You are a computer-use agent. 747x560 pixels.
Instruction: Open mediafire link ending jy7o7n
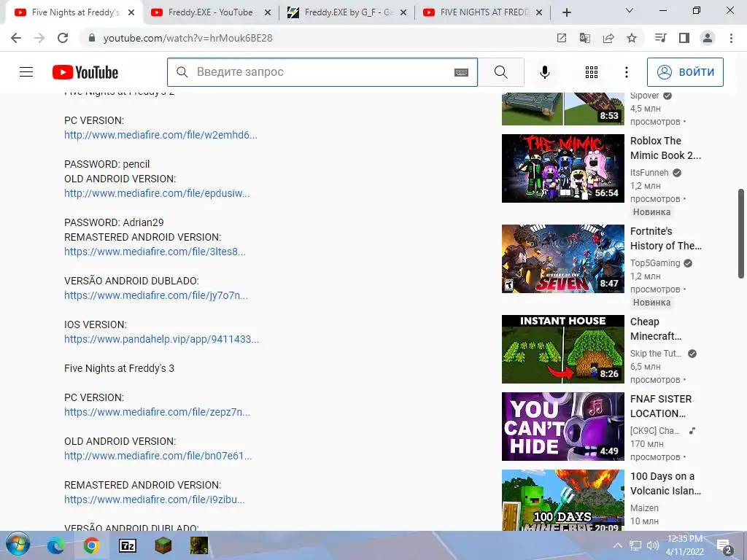click(x=156, y=295)
